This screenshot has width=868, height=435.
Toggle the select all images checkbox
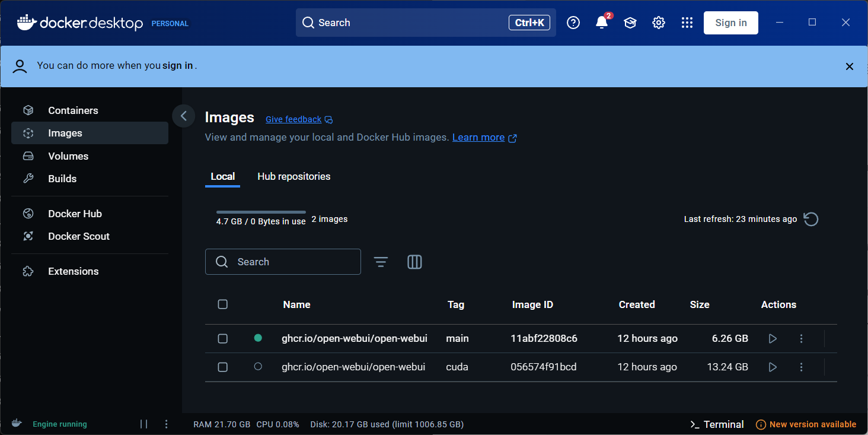pyautogui.click(x=223, y=304)
